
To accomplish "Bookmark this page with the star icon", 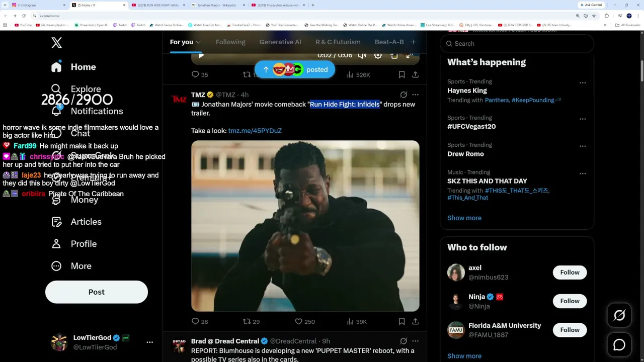I will click(594, 16).
